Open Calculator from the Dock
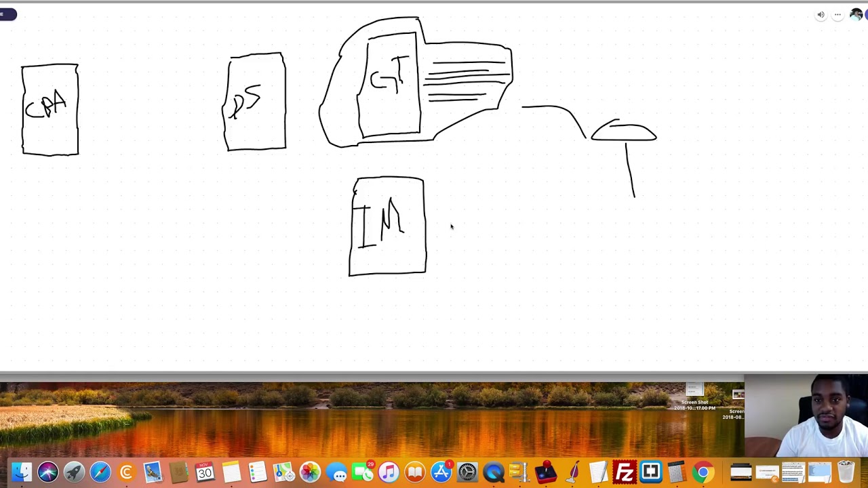 (677, 472)
